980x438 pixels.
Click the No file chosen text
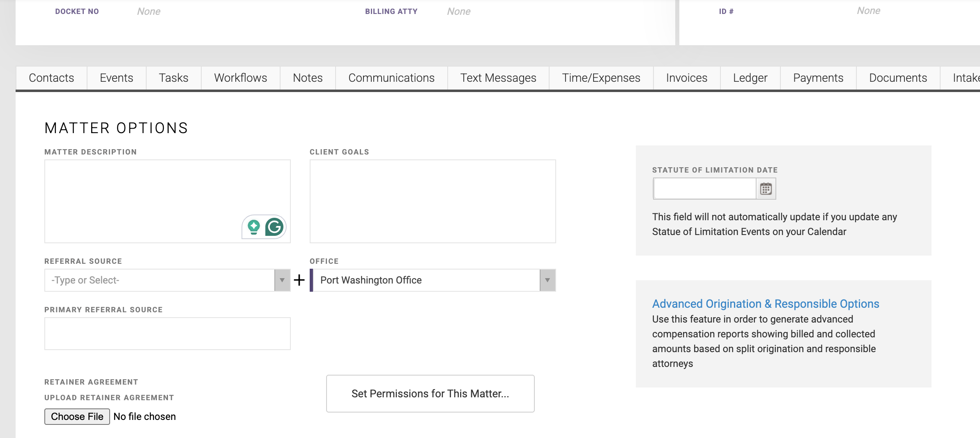click(x=145, y=417)
